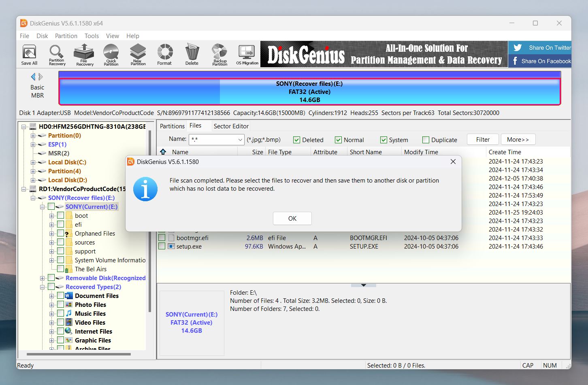
Task: Click the Graphic Files icon
Action: [68, 340]
